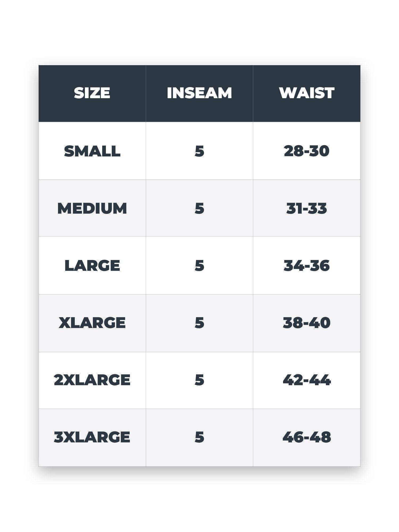Click the 34-36 waist value
This screenshot has height=532, width=399.
pyautogui.click(x=306, y=265)
